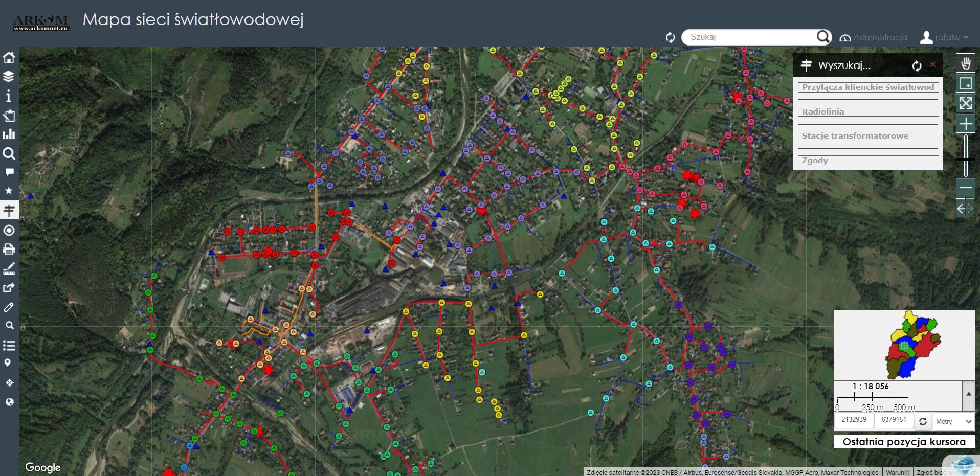The image size is (980, 476).
Task: Activate the hand pan tool
Action: (x=965, y=63)
